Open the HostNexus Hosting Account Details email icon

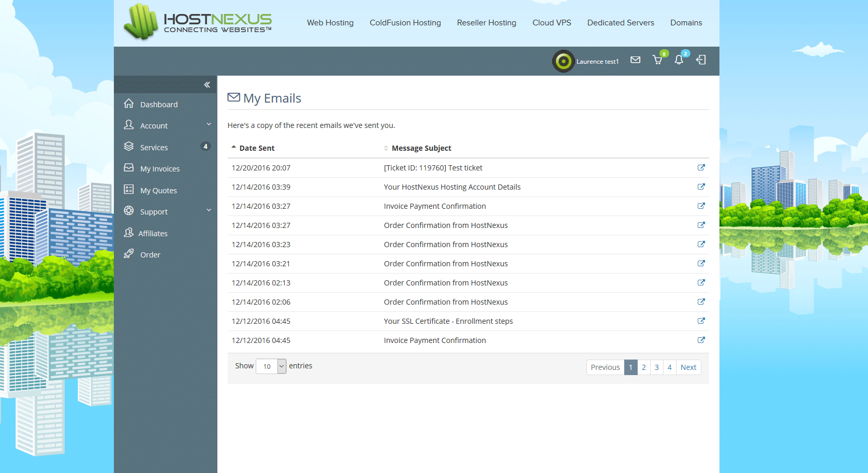click(701, 187)
